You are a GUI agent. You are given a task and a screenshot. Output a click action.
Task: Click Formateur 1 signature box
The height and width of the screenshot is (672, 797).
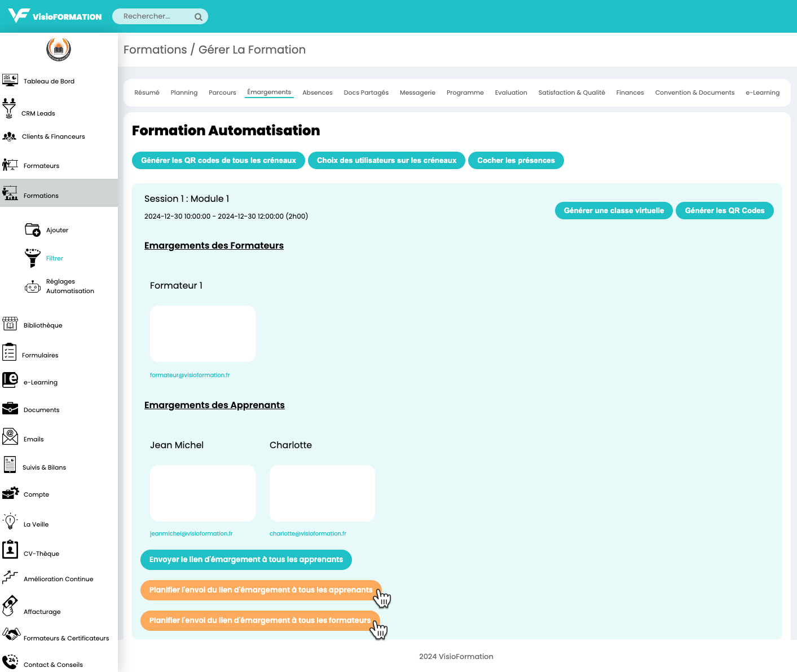(x=202, y=334)
